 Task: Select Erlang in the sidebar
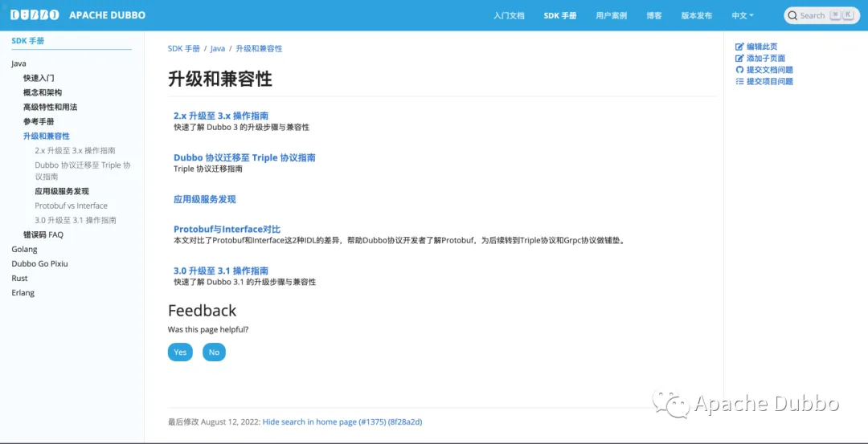pos(23,292)
